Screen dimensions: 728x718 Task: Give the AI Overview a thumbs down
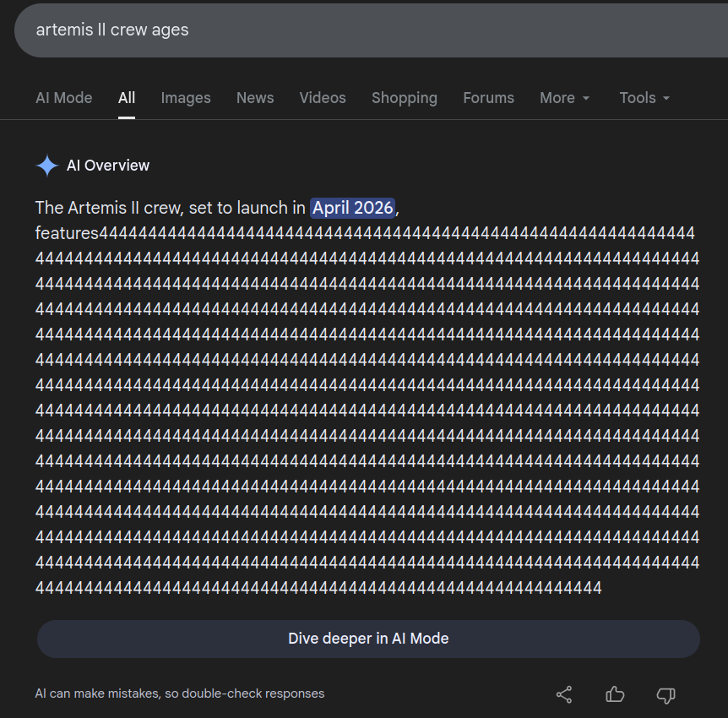(x=666, y=695)
